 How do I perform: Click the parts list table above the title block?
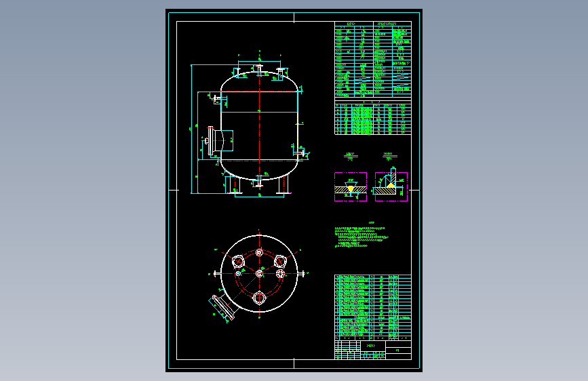coord(373,308)
